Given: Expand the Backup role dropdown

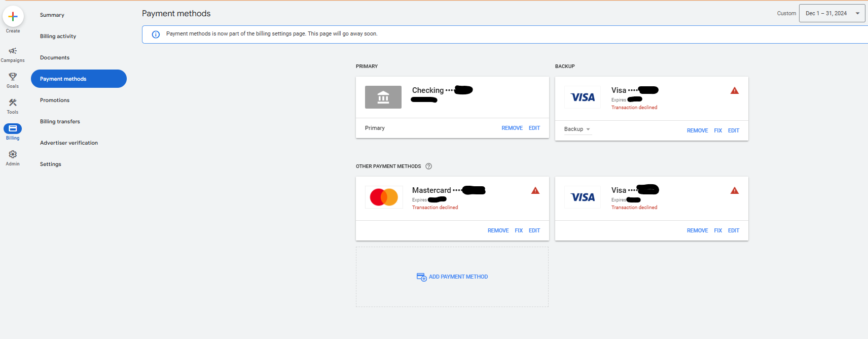Looking at the screenshot, I should tap(577, 129).
